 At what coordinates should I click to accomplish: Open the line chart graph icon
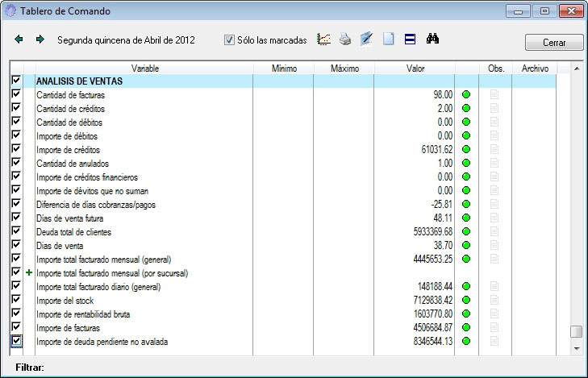click(x=324, y=39)
